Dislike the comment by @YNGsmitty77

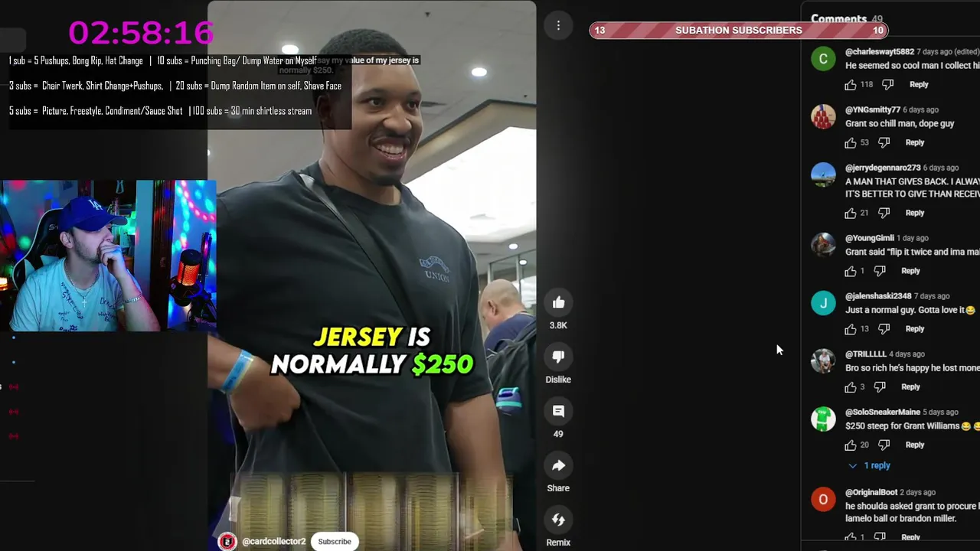pos(884,142)
